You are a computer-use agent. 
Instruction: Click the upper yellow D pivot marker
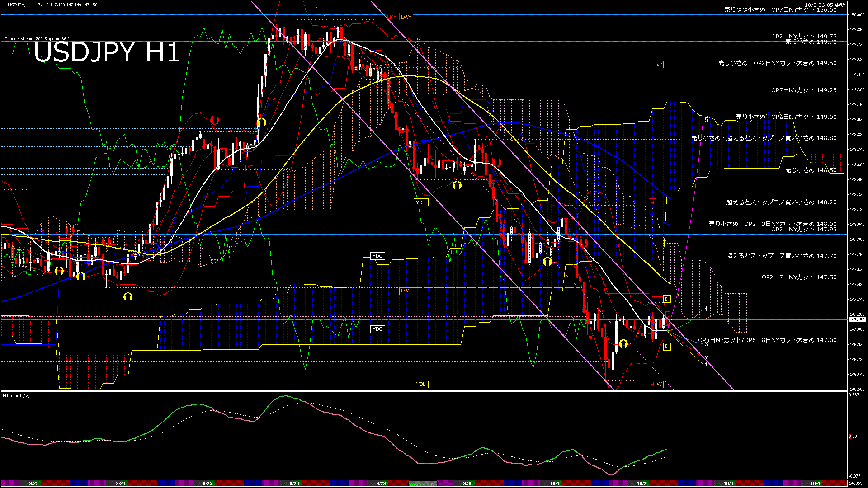(666, 299)
